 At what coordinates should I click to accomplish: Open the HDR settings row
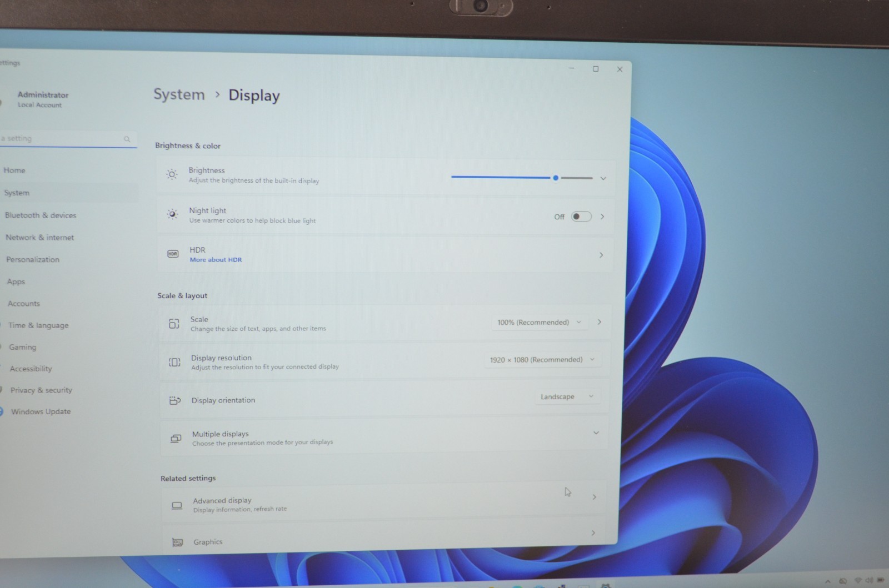coord(385,254)
